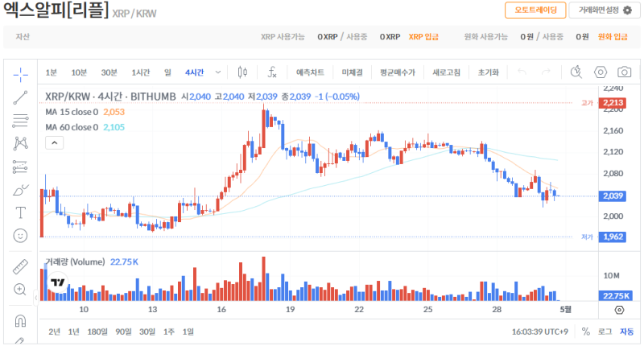Click the 오토트레이딩 button
This screenshot has width=644, height=346.
[x=535, y=10]
